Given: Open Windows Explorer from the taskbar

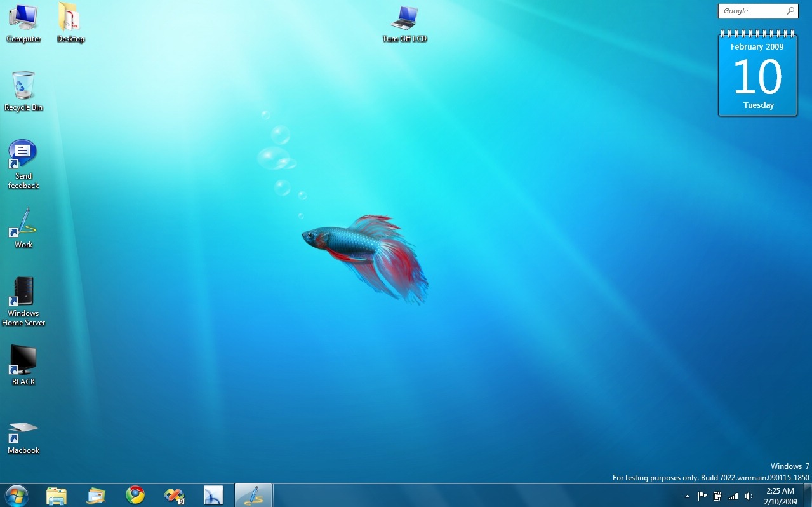Looking at the screenshot, I should click(57, 495).
